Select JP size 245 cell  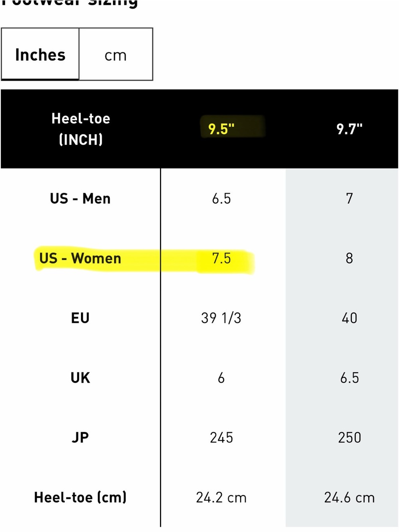221,437
